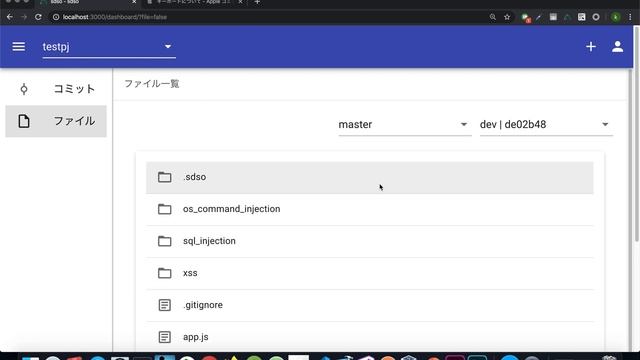Open the sql_injection folder
The image size is (640, 360).
pyautogui.click(x=369, y=241)
